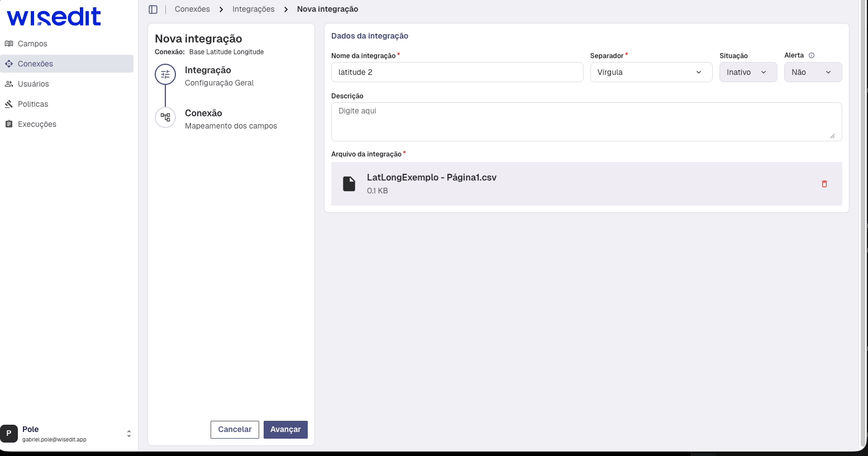Open Campos in the sidebar
The width and height of the screenshot is (868, 456).
[x=32, y=44]
